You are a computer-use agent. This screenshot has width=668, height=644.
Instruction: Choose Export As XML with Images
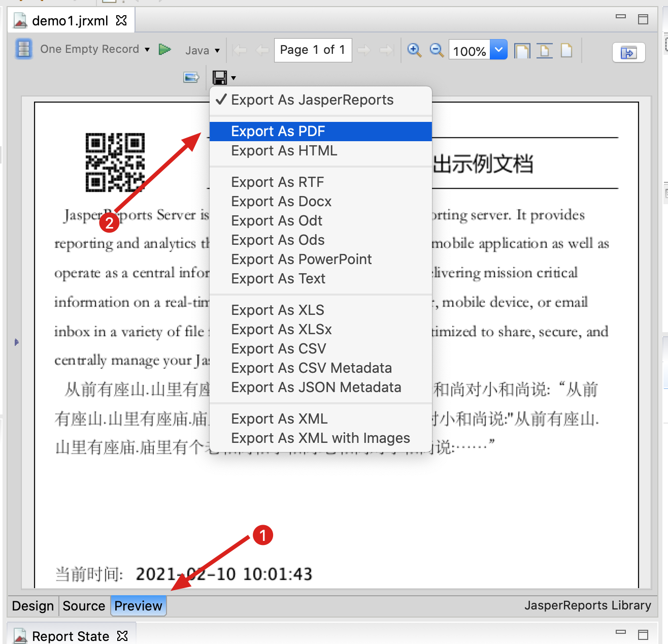pos(321,438)
